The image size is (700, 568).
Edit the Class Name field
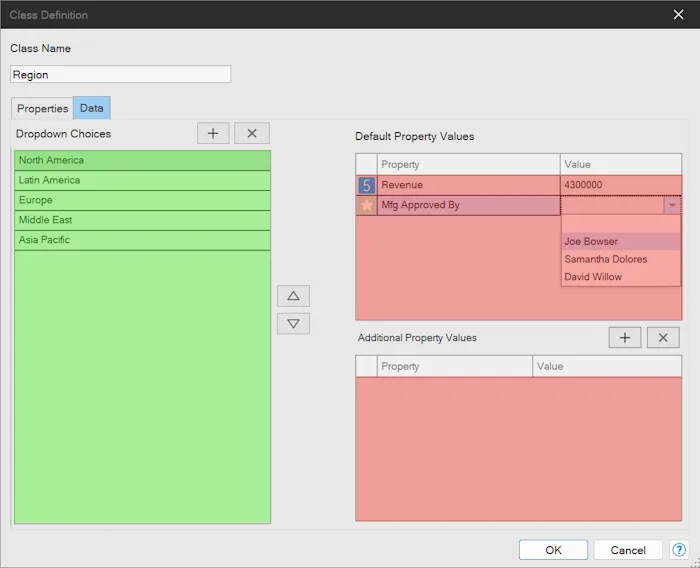121,74
